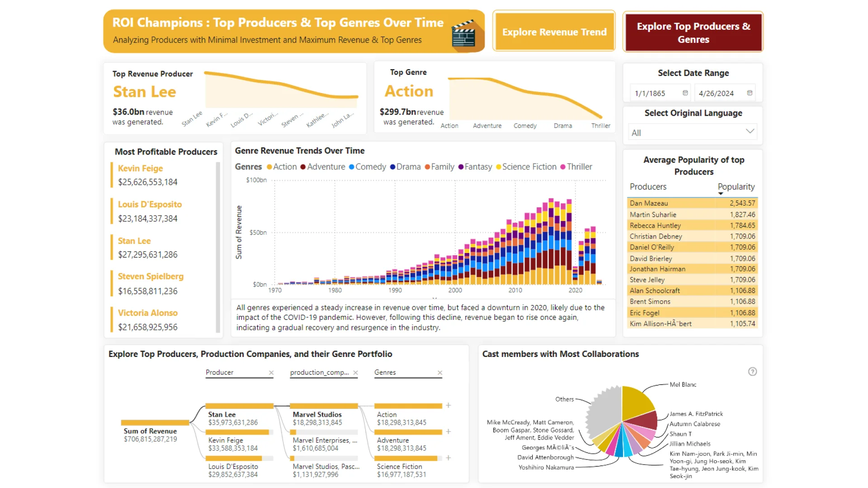Select Louis D'Esposito profitable producer card
This screenshot has height=488, width=868.
pos(163,211)
